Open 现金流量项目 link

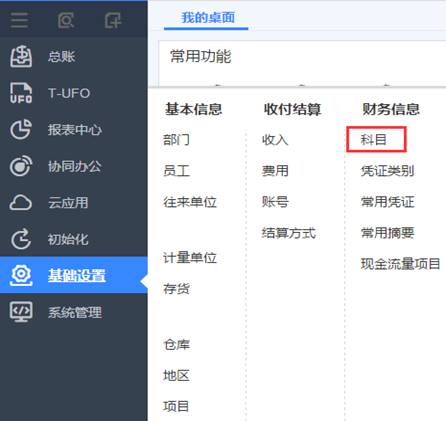point(400,264)
